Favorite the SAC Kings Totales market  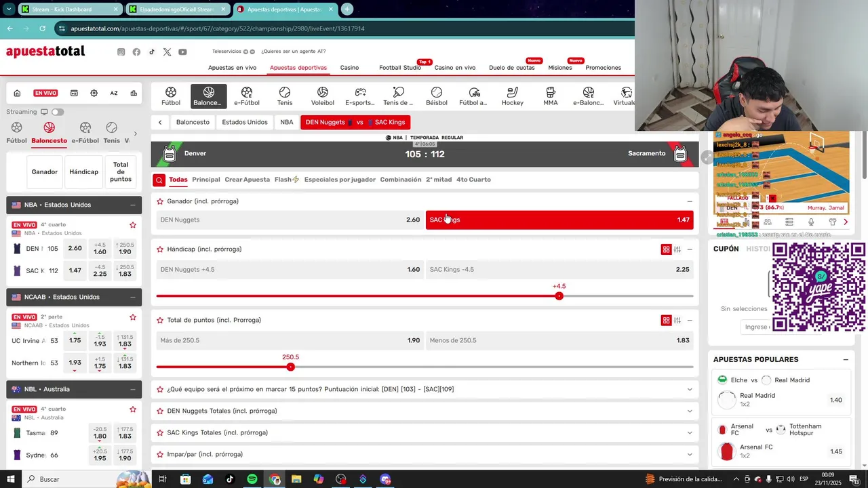tap(160, 433)
